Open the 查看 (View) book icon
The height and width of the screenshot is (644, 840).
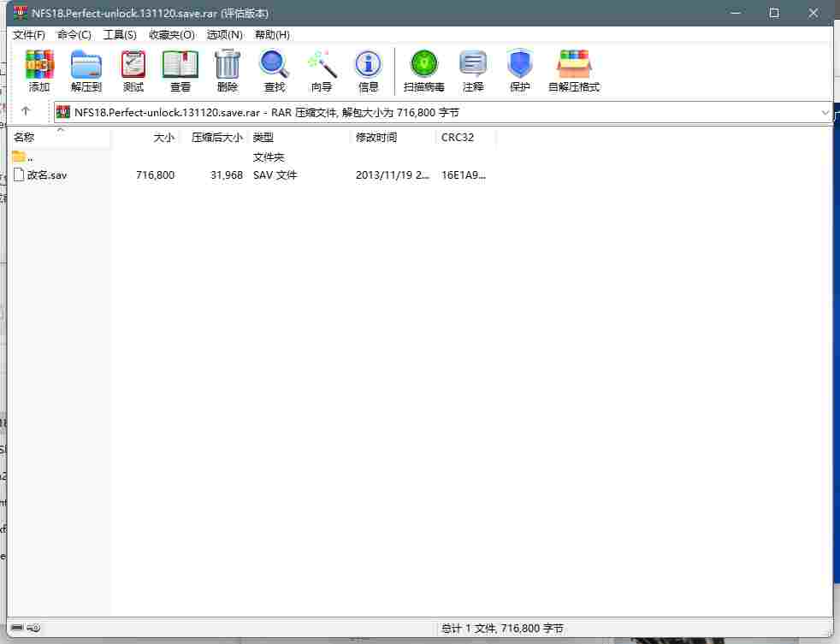click(x=180, y=71)
